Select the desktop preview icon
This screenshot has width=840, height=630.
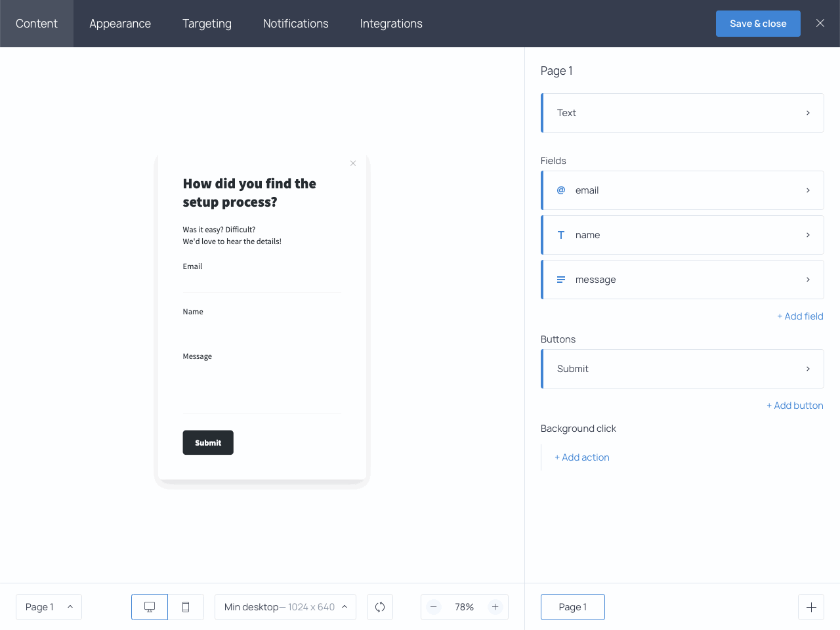149,607
